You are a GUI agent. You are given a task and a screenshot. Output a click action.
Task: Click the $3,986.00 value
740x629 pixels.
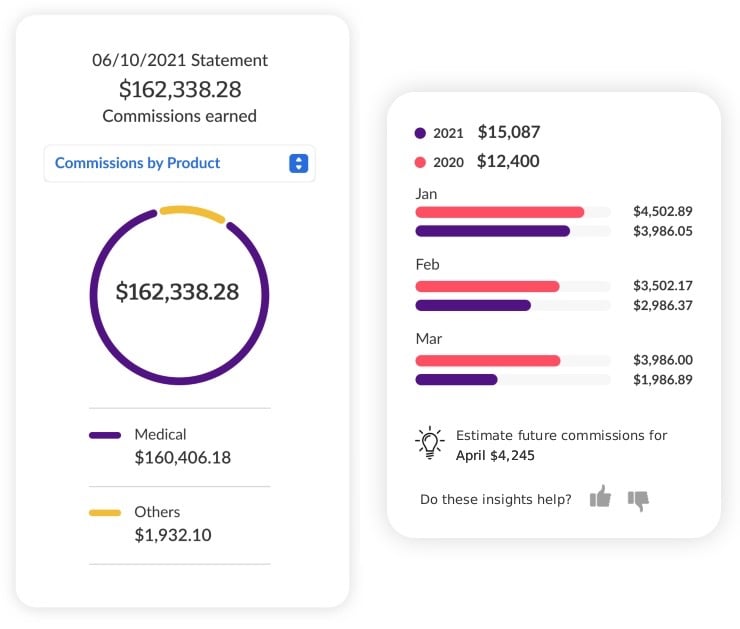click(x=663, y=360)
